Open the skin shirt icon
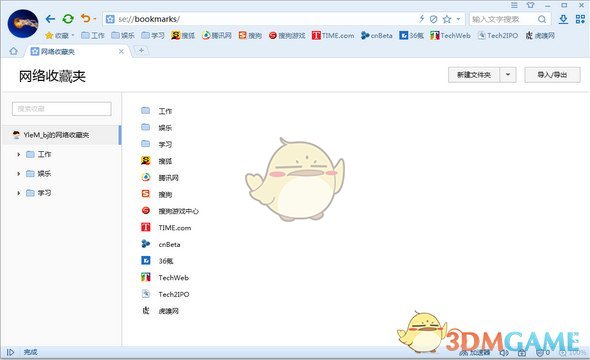 click(x=531, y=5)
